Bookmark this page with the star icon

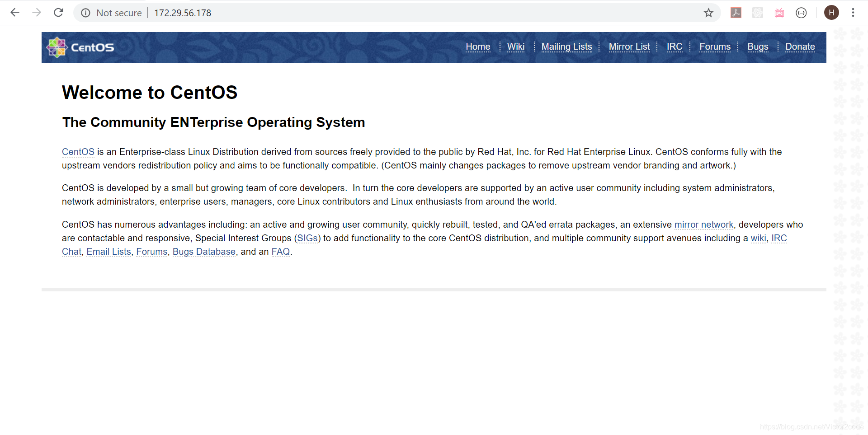(708, 13)
